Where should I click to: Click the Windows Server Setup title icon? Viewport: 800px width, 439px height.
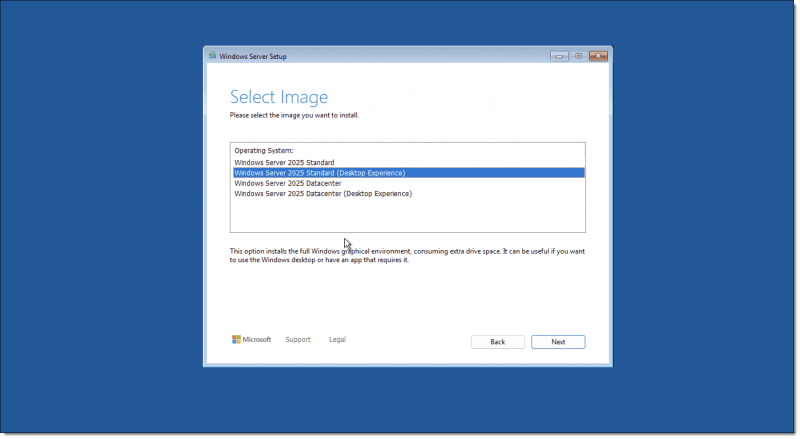click(213, 56)
